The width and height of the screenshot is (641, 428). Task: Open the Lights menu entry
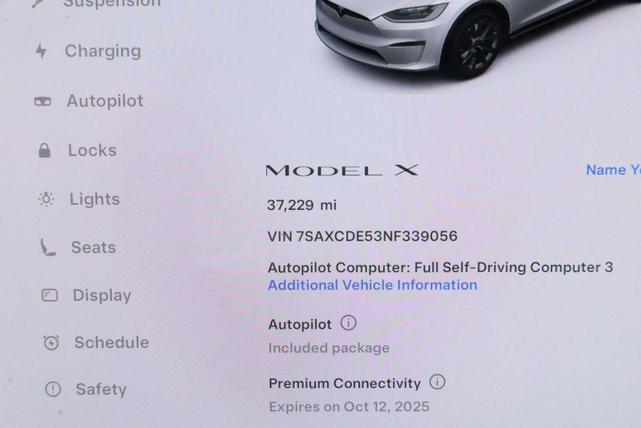(94, 199)
